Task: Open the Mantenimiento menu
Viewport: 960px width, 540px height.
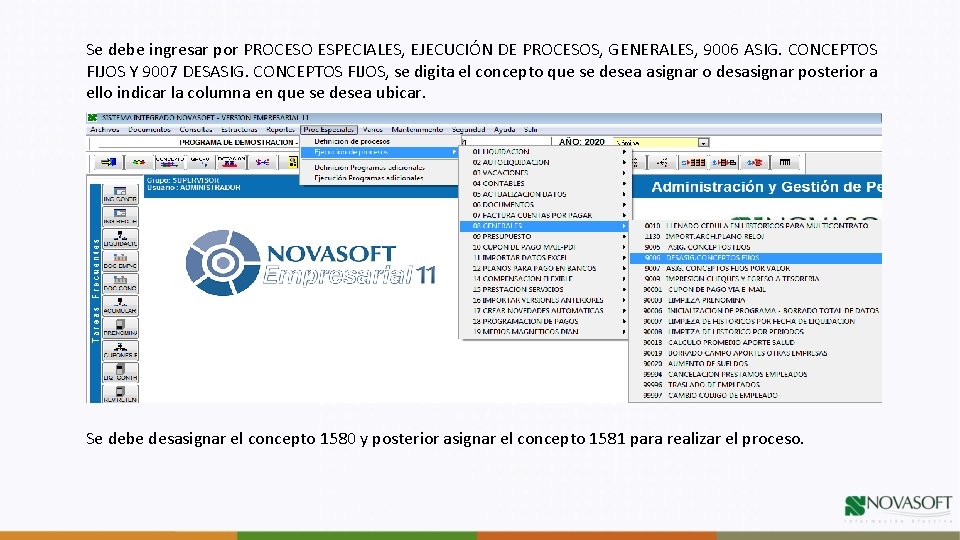Action: click(x=417, y=130)
